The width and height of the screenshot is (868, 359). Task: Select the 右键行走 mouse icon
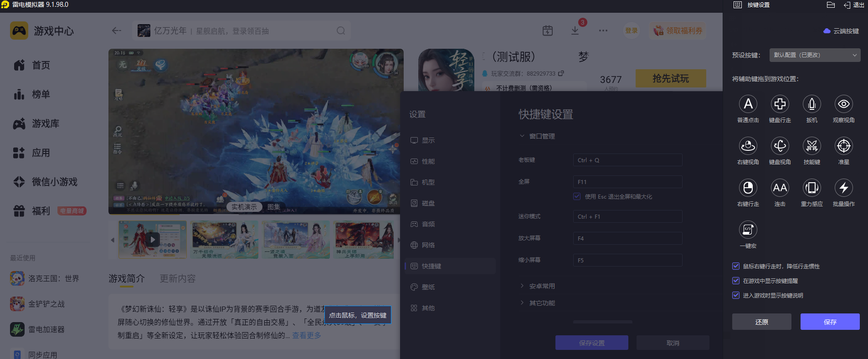coord(748,188)
